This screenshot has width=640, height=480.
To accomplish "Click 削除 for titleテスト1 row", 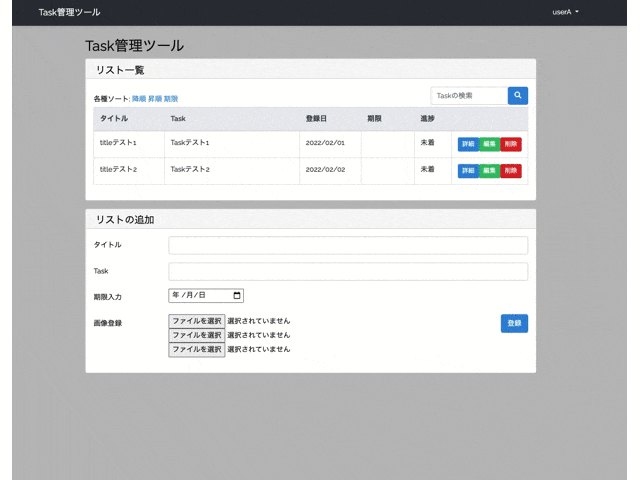I will 511,144.
